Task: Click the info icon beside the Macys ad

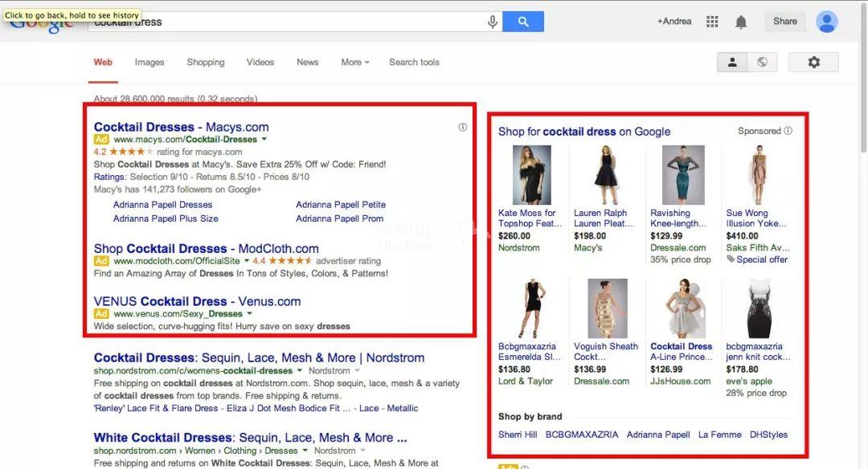Action: 463,127
